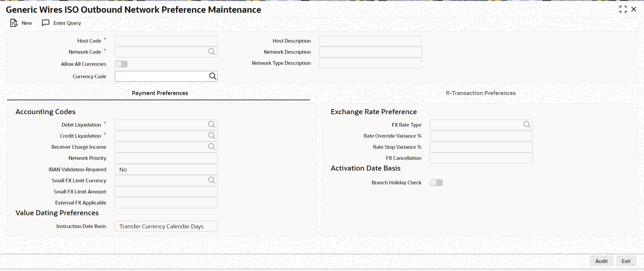This screenshot has width=644, height=271.
Task: Open the Currency Code search lookup
Action: [213, 76]
